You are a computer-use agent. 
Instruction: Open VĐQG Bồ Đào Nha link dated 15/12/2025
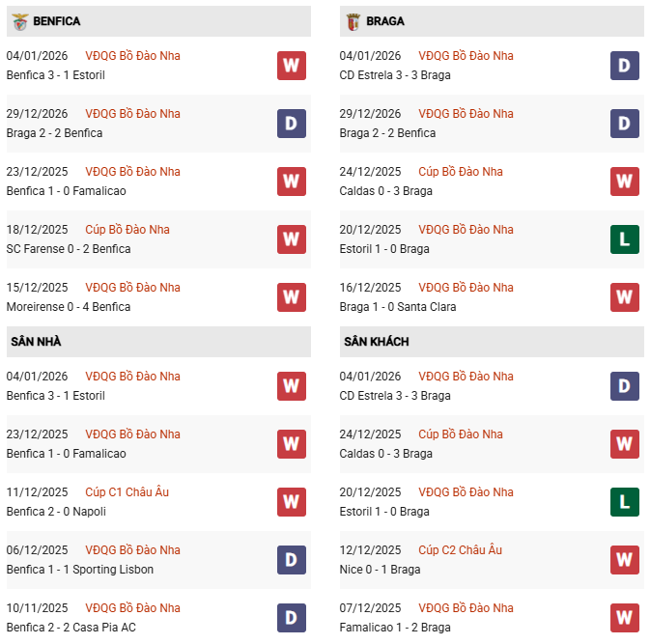pos(132,288)
